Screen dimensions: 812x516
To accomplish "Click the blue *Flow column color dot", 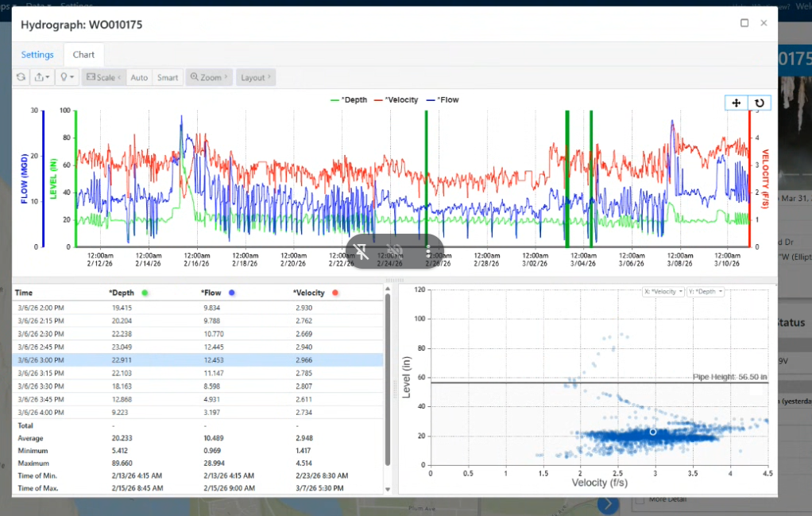I will [x=230, y=293].
